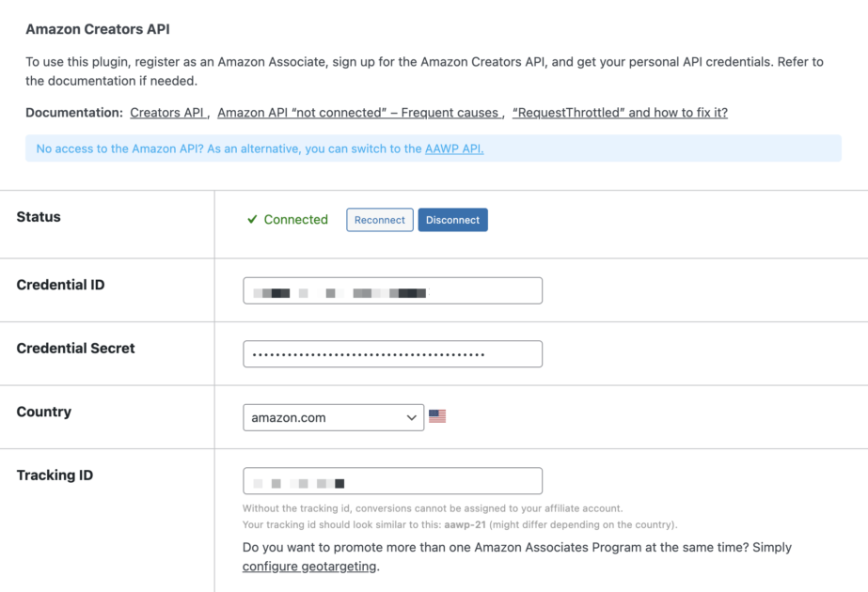Click the Status row label

point(39,217)
